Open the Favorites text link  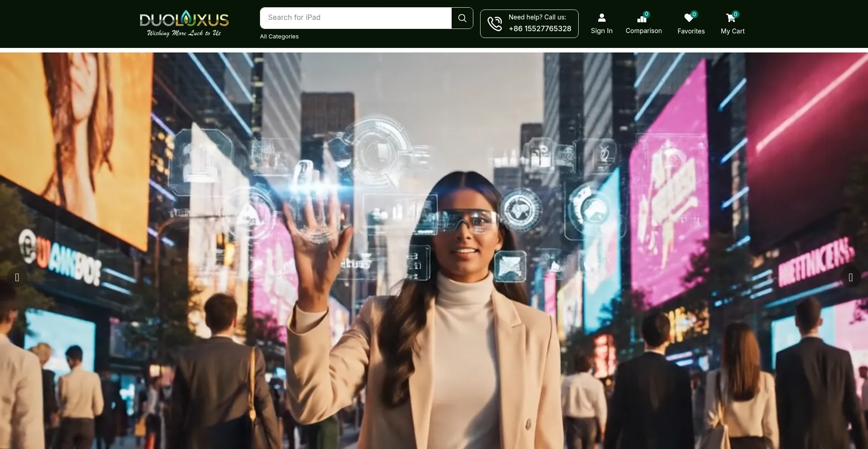pyautogui.click(x=691, y=31)
